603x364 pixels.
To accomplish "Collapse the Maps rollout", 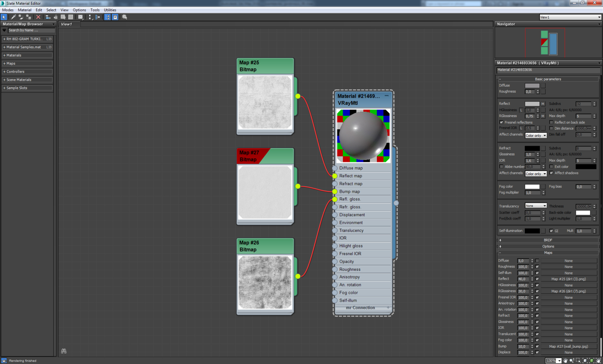I will click(x=548, y=253).
